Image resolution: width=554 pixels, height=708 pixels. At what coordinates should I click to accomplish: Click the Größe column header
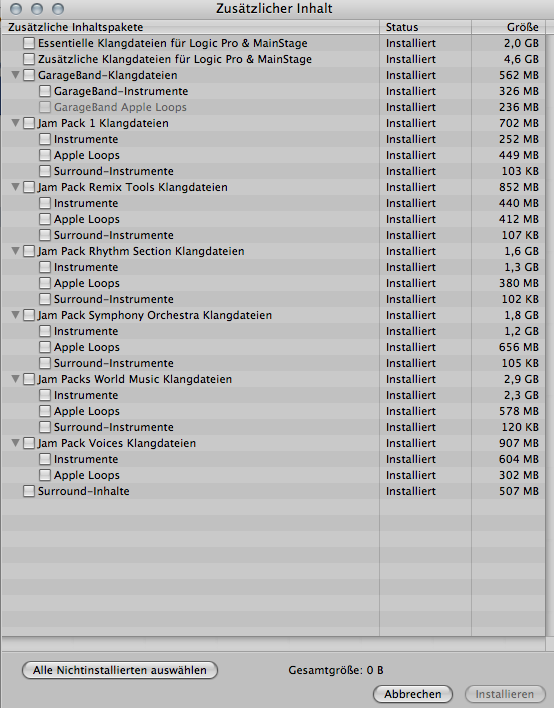508,27
